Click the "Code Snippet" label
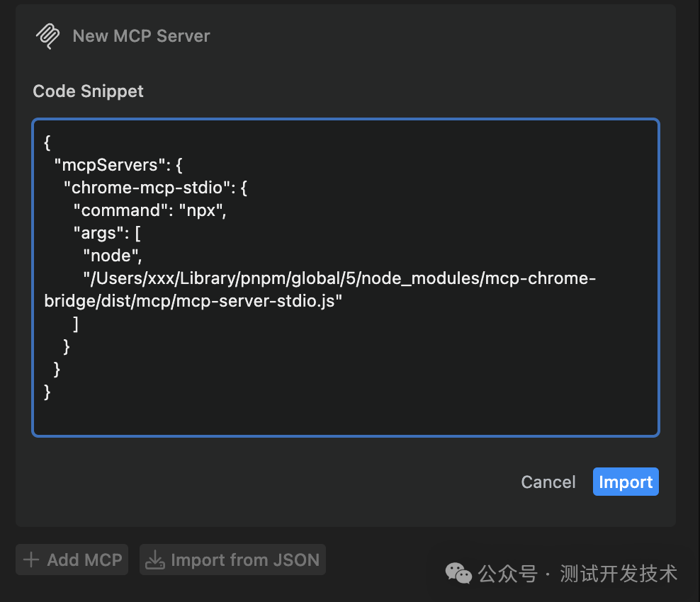 click(x=88, y=91)
